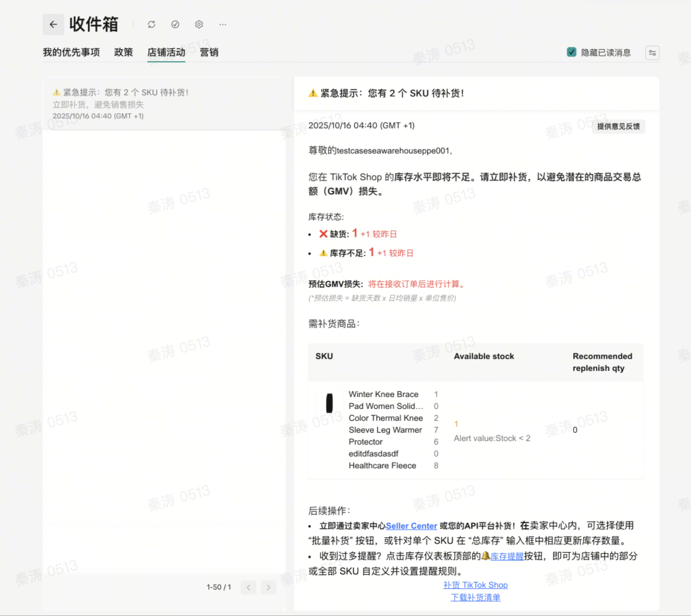Click the knee brace product thumbnail

(329, 403)
